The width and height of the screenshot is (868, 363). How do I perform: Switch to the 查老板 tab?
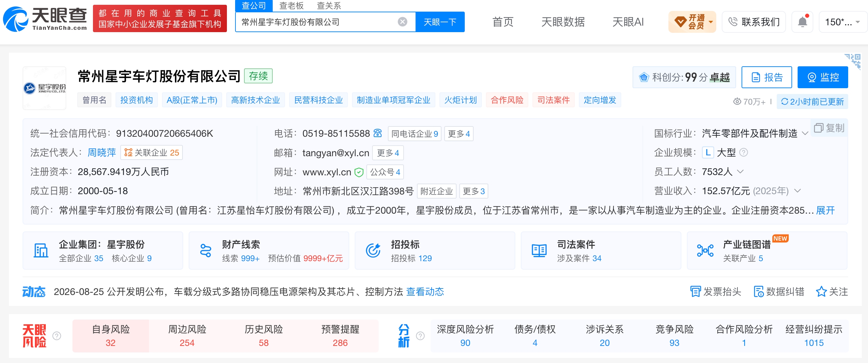pos(291,5)
